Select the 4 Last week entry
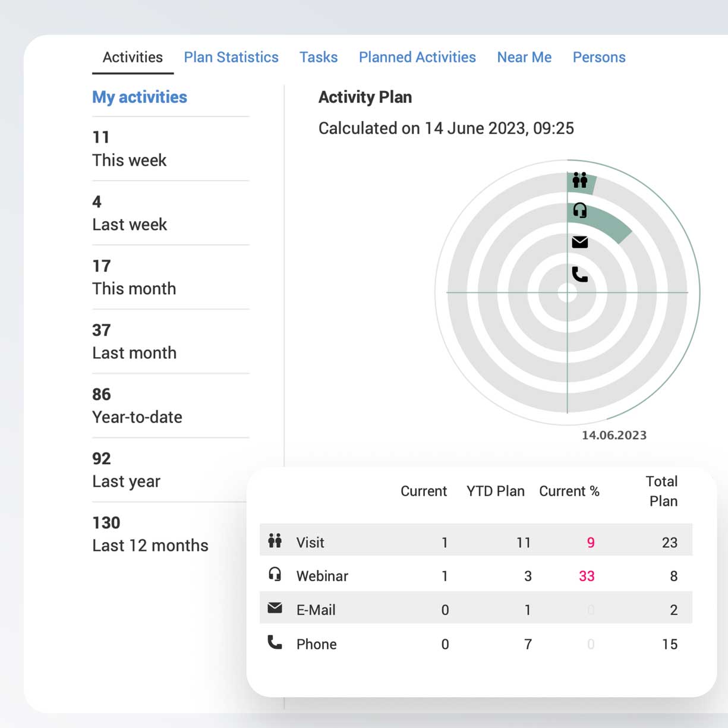 click(171, 213)
